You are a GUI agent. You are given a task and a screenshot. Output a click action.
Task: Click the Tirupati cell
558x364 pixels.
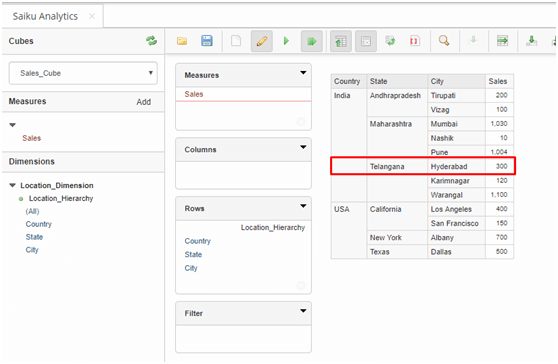(x=457, y=95)
